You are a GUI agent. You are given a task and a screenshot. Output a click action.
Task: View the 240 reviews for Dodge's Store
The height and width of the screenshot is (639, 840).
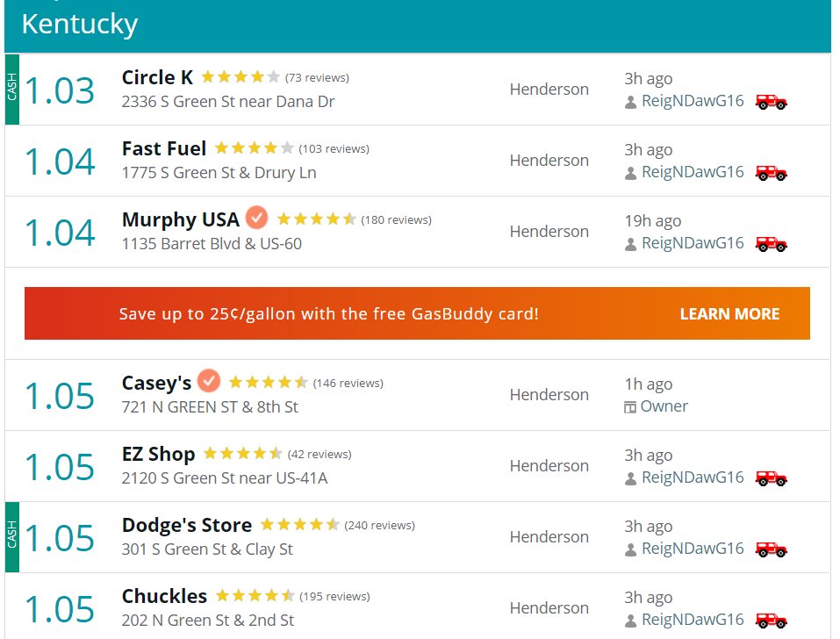click(x=380, y=526)
